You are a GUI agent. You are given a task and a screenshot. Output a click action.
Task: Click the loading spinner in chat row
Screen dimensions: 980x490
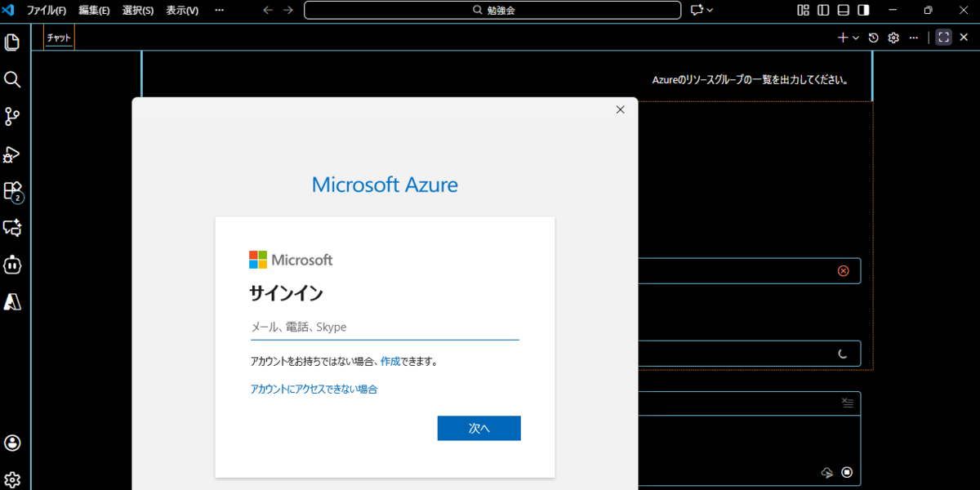click(x=844, y=354)
